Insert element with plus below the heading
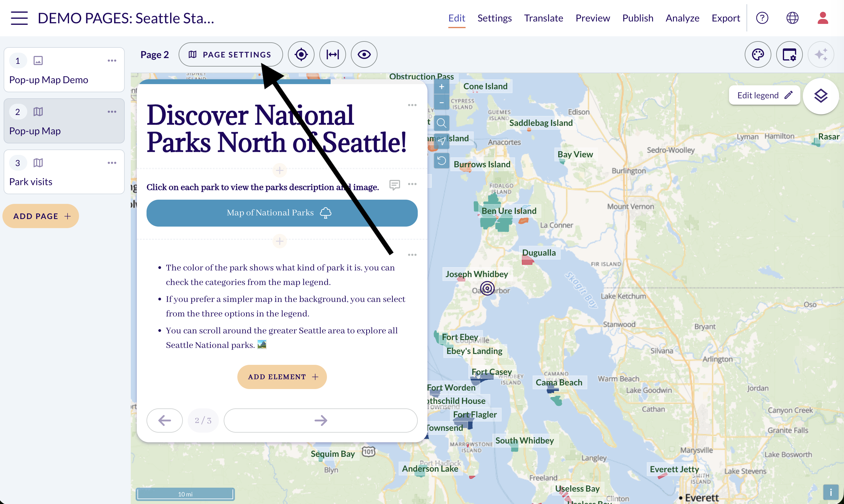The image size is (844, 504). 280,170
